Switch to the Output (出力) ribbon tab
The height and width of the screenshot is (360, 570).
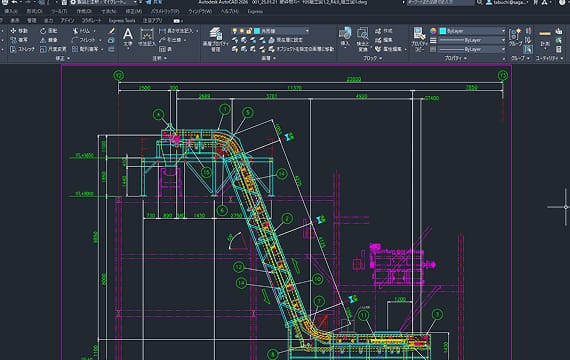point(48,21)
